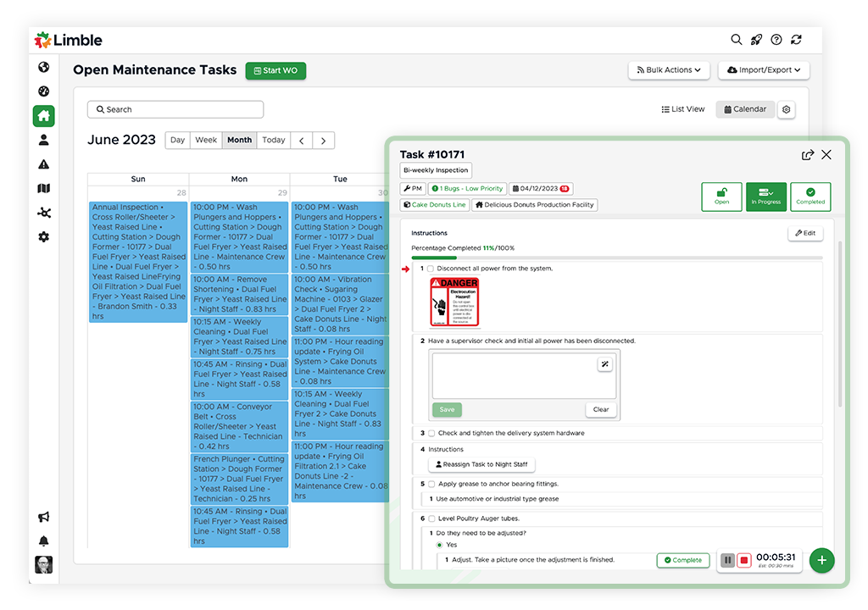Check the 'Disconnect all power' checkbox

[431, 269]
